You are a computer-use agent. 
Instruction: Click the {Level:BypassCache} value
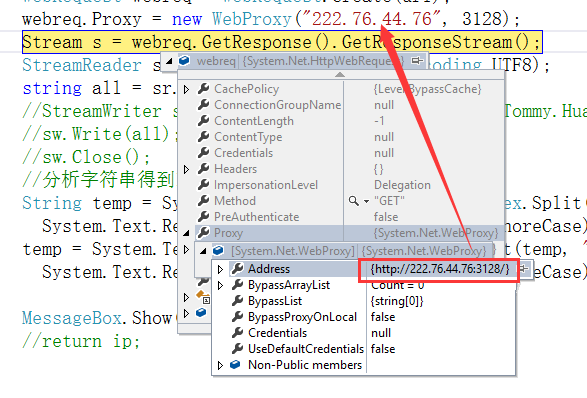tap(427, 89)
